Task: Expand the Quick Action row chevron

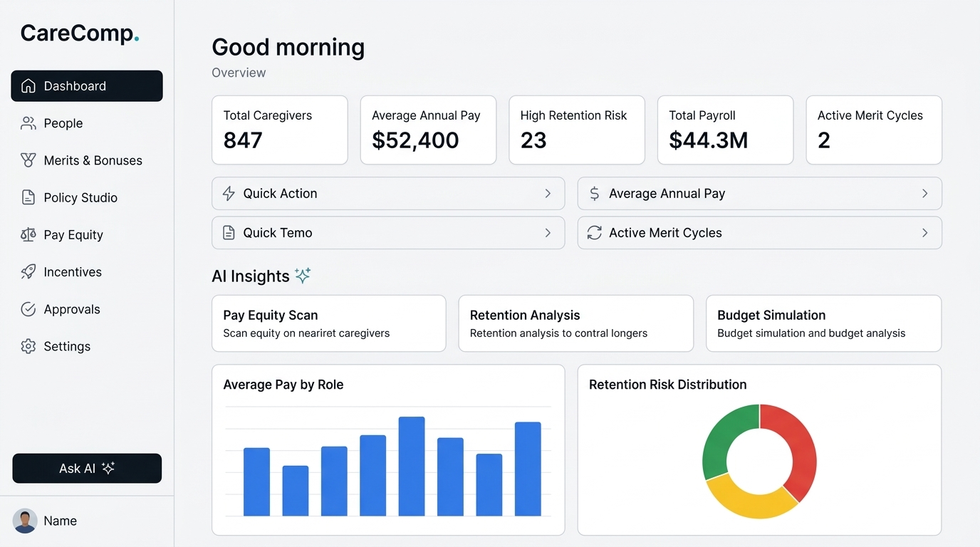Action: coord(548,193)
